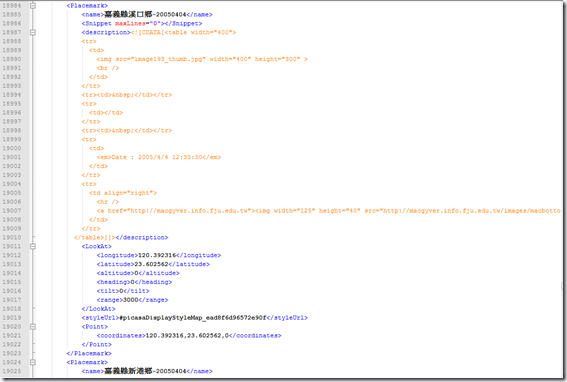
Task: Click the '&nbsp;' row on line 18998
Action: coord(127,130)
